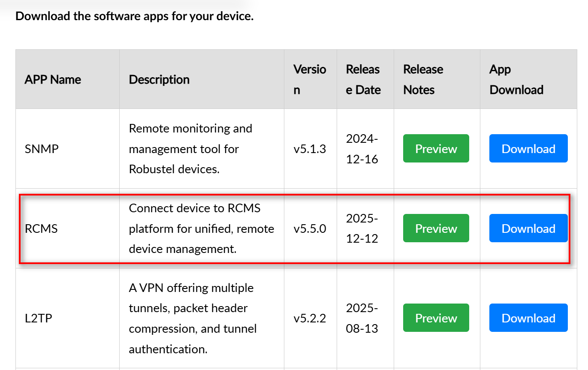Click Preview button for SNMP release notes

pyautogui.click(x=436, y=149)
